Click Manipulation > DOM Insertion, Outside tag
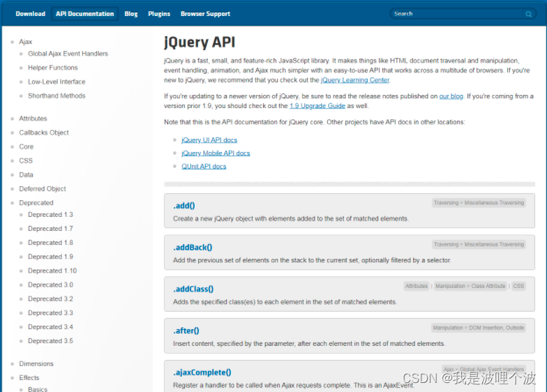Viewport: 547px width, 392px height. 479,328
